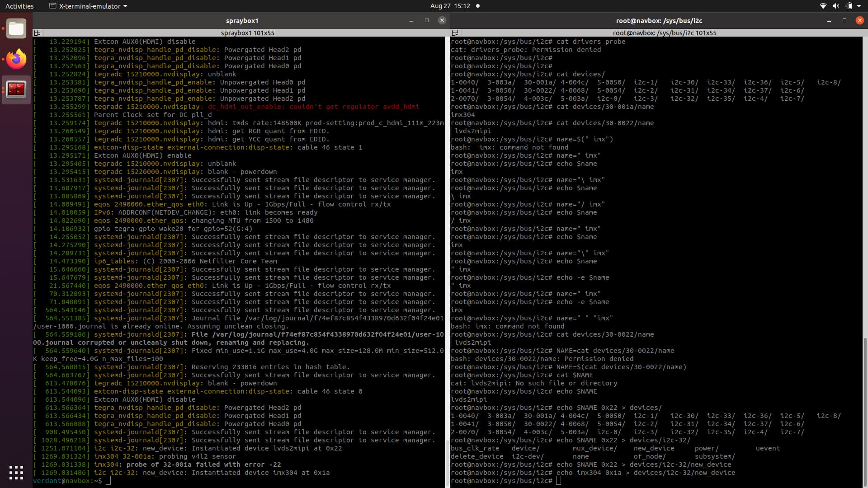Select the spraybox1 101x55 terminal titlebar
Screen dimensions: 868x488
click(x=247, y=33)
